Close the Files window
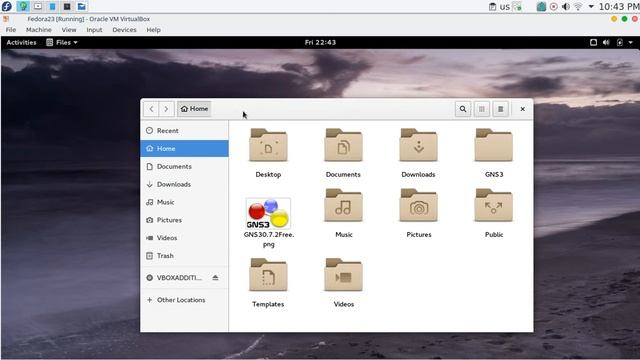The width and height of the screenshot is (640, 360). pos(522,109)
